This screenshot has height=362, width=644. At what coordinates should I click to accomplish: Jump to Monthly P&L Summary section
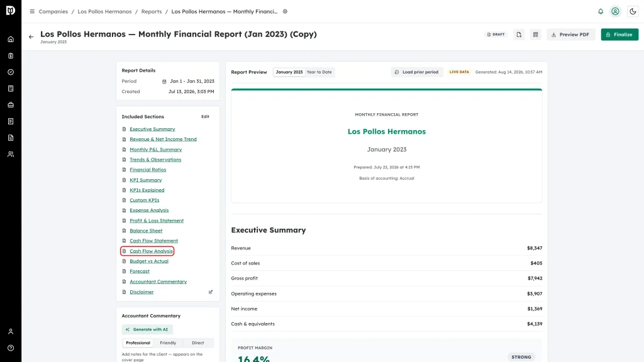[156, 150]
